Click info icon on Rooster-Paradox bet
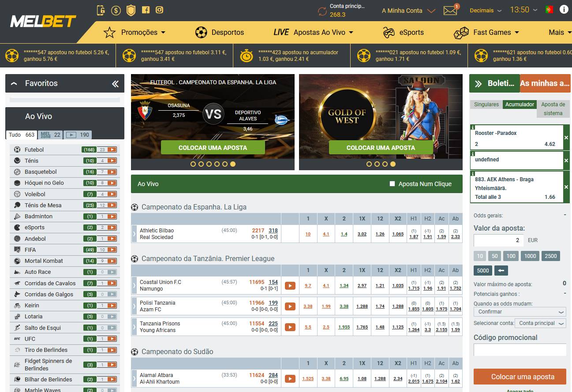The image size is (572, 392). tap(473, 127)
